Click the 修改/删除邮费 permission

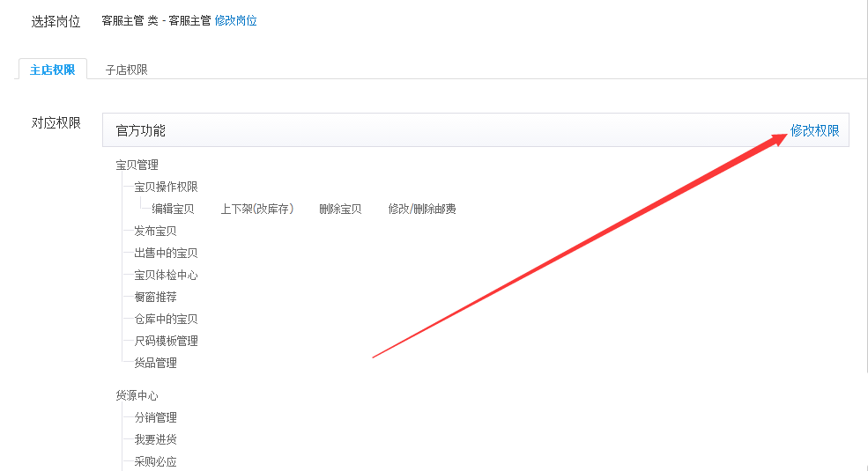pyautogui.click(x=422, y=209)
